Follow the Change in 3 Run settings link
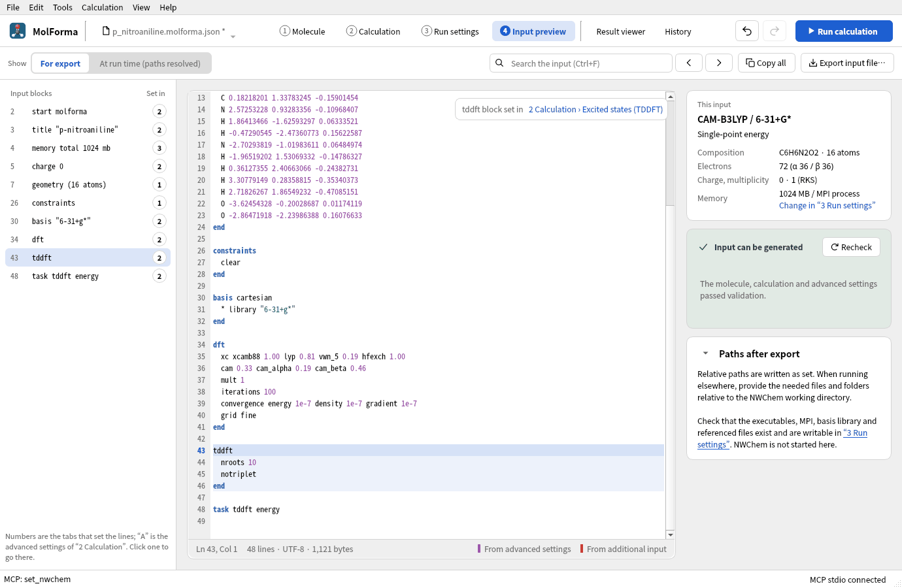902x588 pixels. [827, 205]
